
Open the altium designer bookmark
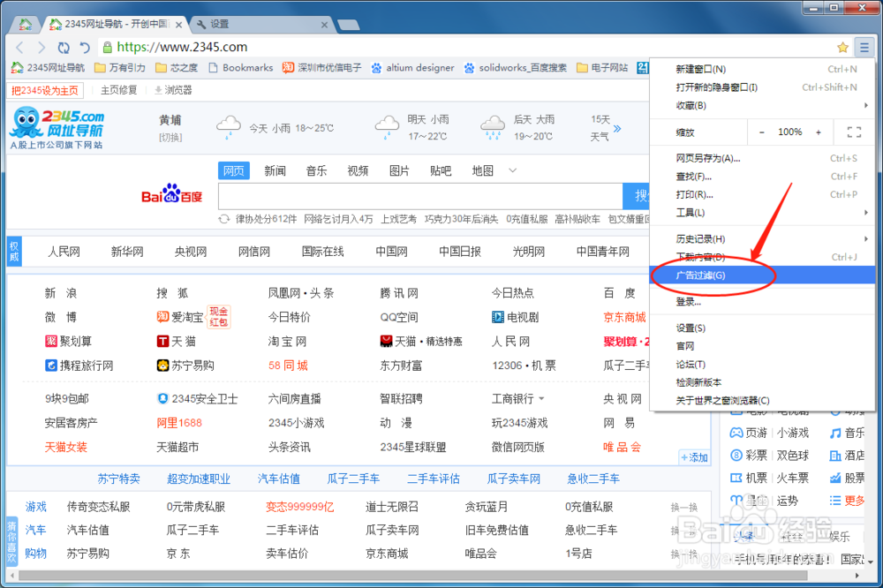pyautogui.click(x=412, y=68)
